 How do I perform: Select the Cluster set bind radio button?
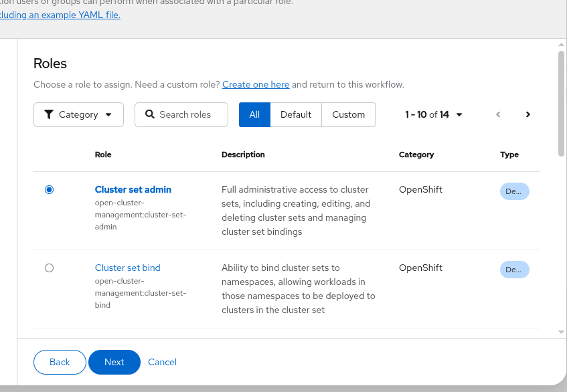tap(49, 268)
